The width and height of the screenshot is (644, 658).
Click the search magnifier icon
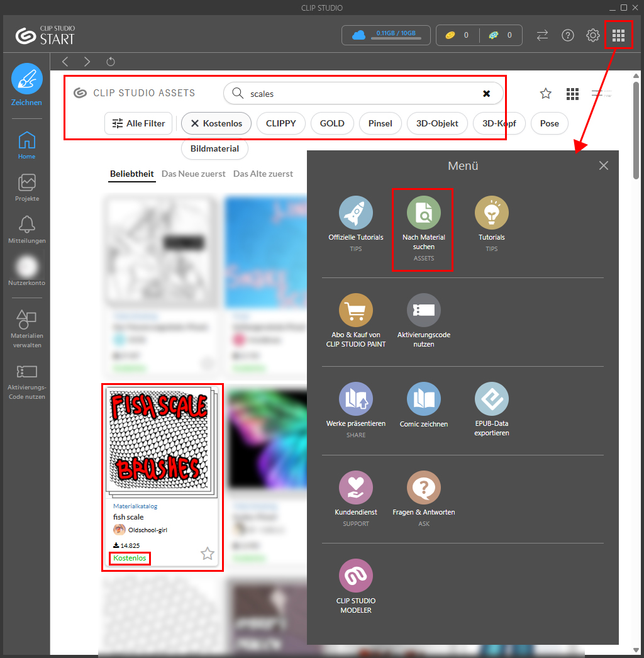pos(238,93)
